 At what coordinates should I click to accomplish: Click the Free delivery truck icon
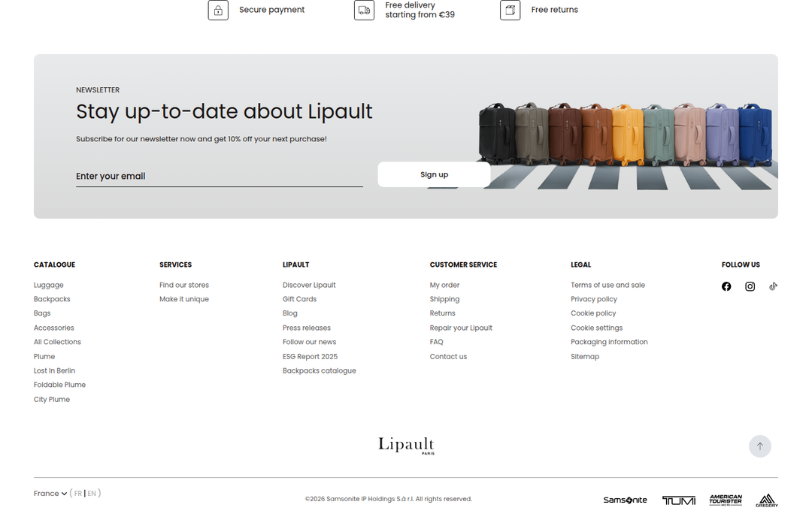click(364, 10)
